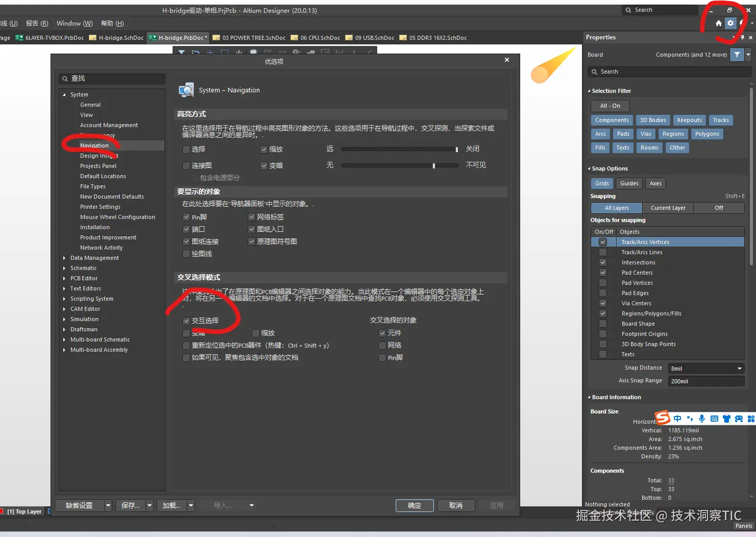The width and height of the screenshot is (756, 537).
Task: Open the 帮助 (H) menu
Action: click(112, 23)
